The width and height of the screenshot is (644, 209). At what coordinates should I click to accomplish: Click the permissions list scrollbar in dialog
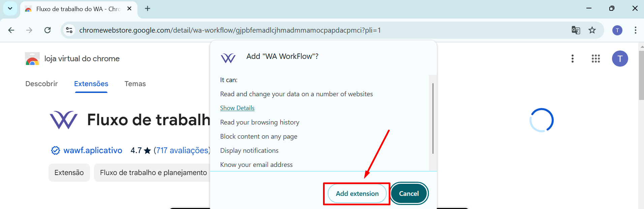433,118
